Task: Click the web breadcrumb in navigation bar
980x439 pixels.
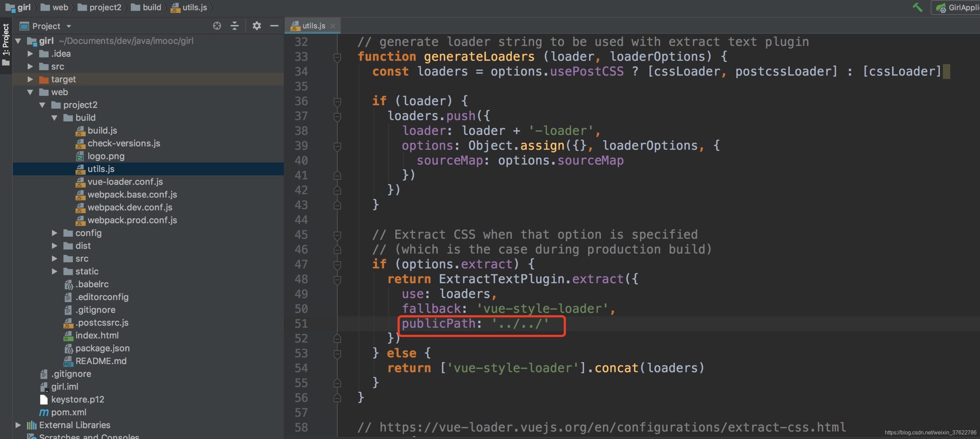Action: [x=54, y=7]
